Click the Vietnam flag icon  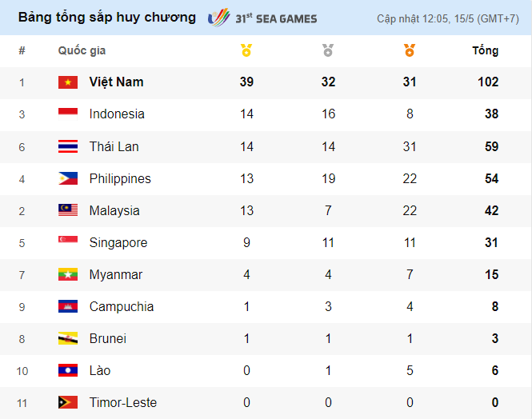(68, 82)
